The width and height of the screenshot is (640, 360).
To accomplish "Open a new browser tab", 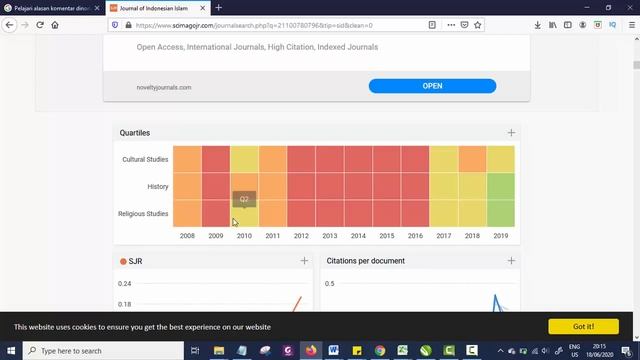I will pos(219,8).
